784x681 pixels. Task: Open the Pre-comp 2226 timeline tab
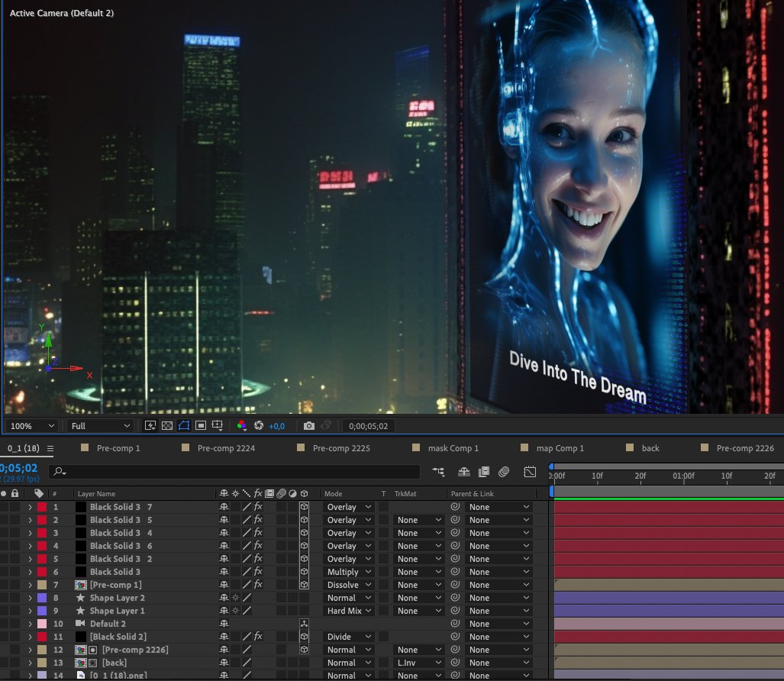(745, 448)
